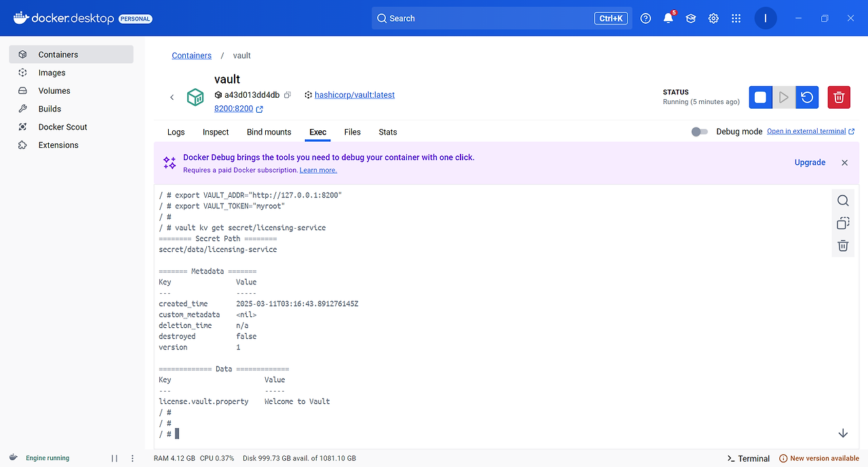Click the 'license.vault.property' key text
The height and width of the screenshot is (467, 868).
coord(203,401)
